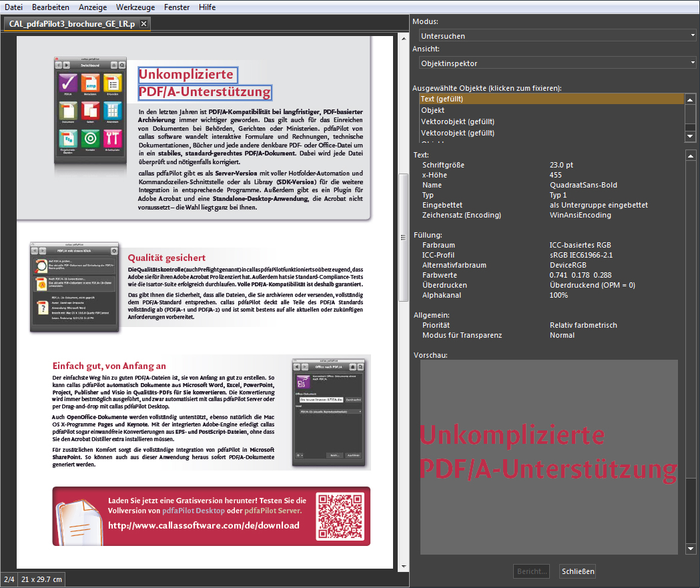The width and height of the screenshot is (700, 588).
Task: Click the 'pdfaPilot Desktop' text in banner
Action: [194, 511]
